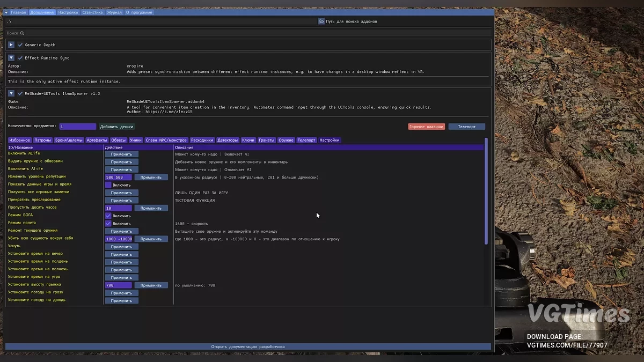Screen dimensions: 644x362
Task: Click the magnifier icon in the Поиск field
Action: click(22, 33)
